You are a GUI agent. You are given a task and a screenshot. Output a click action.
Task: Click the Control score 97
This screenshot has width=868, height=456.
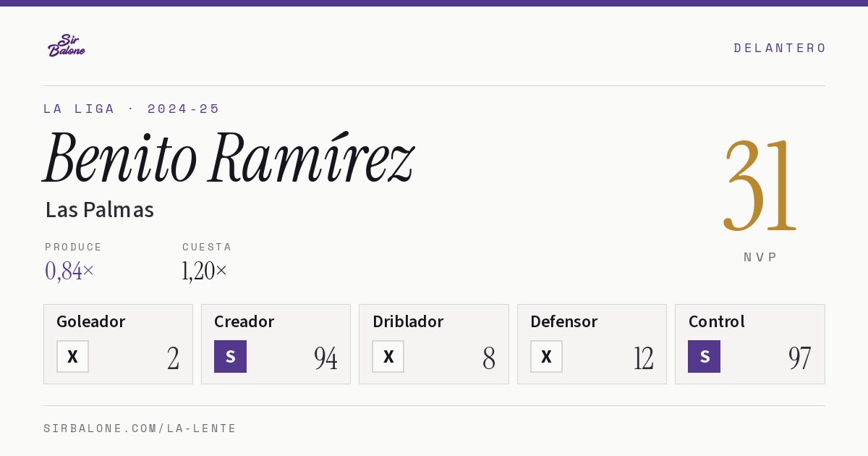click(x=800, y=358)
